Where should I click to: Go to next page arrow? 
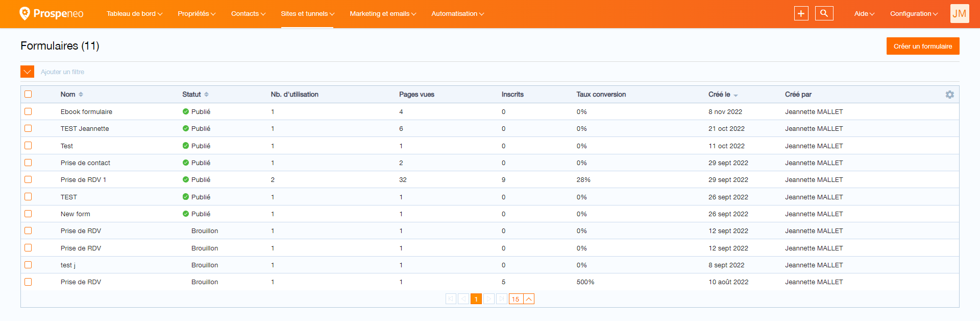489,299
